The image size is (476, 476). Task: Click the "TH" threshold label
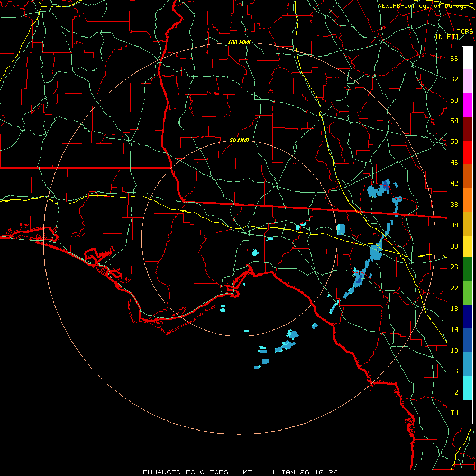[454, 413]
